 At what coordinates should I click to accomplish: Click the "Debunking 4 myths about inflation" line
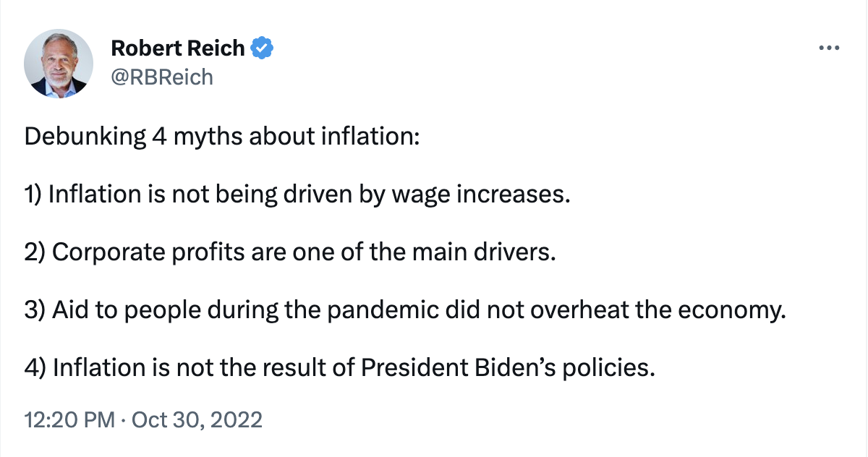point(221,137)
